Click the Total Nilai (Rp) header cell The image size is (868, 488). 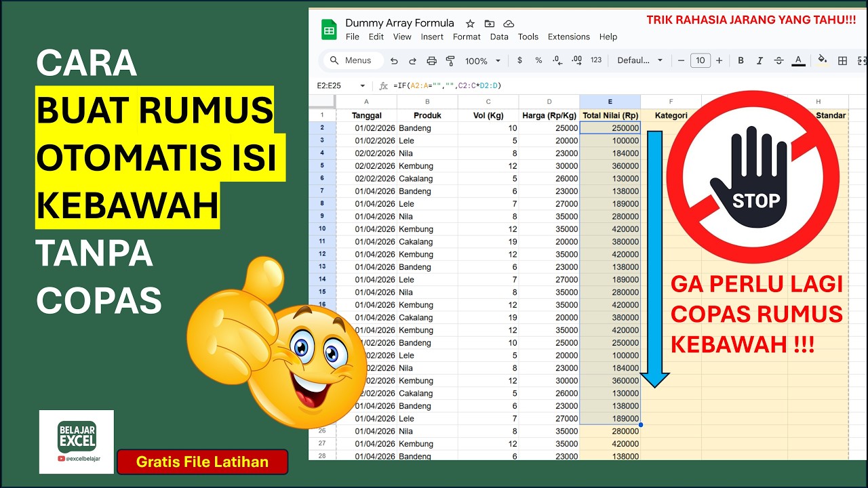click(x=610, y=115)
